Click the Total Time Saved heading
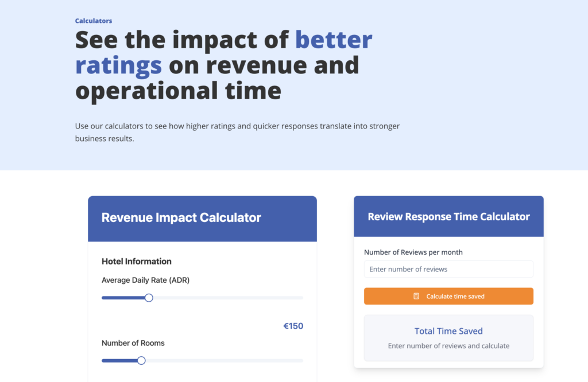The image size is (588, 382). pyautogui.click(x=448, y=331)
